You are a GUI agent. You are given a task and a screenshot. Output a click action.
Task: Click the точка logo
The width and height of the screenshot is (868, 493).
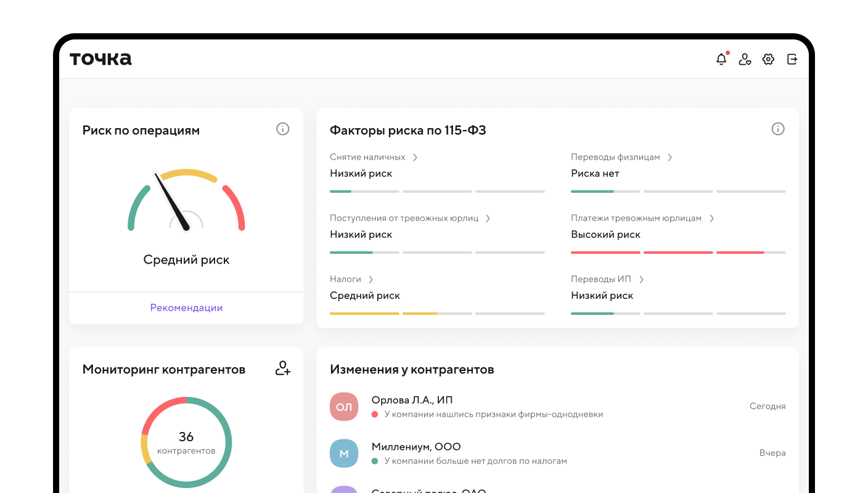pos(100,59)
